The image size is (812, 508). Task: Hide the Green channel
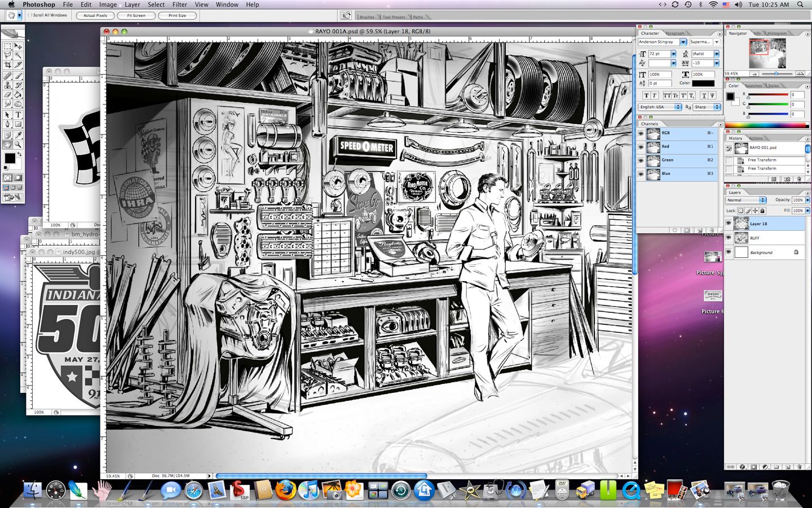pos(641,160)
